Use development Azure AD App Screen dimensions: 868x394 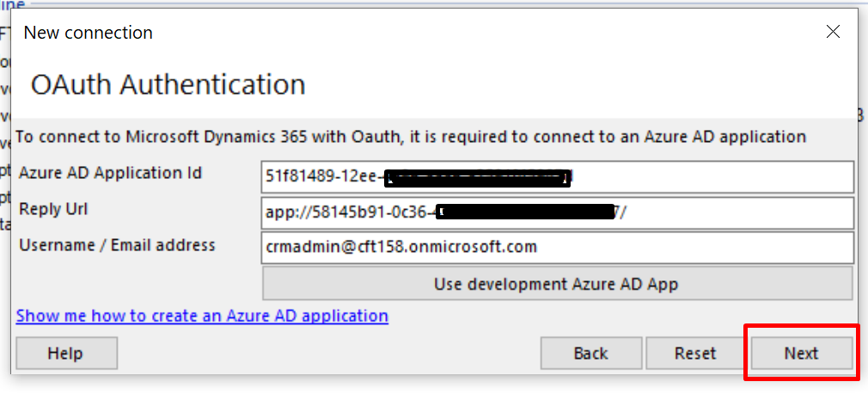[558, 284]
